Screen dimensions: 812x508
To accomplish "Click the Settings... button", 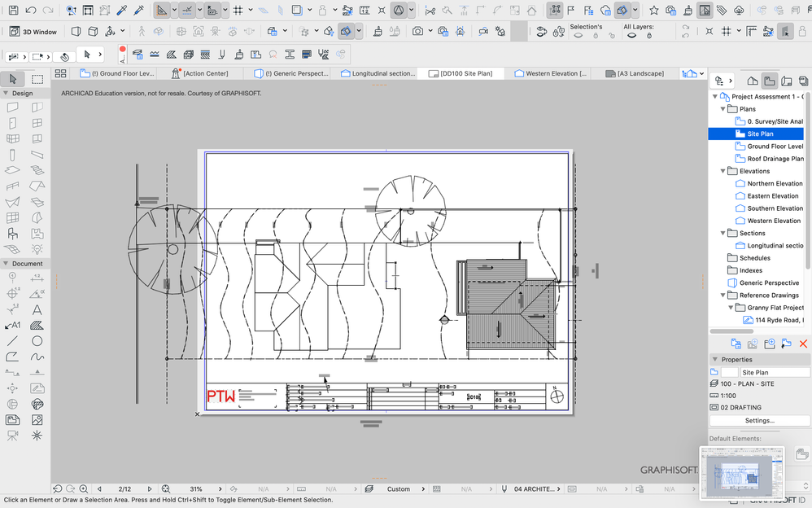I will point(759,421).
